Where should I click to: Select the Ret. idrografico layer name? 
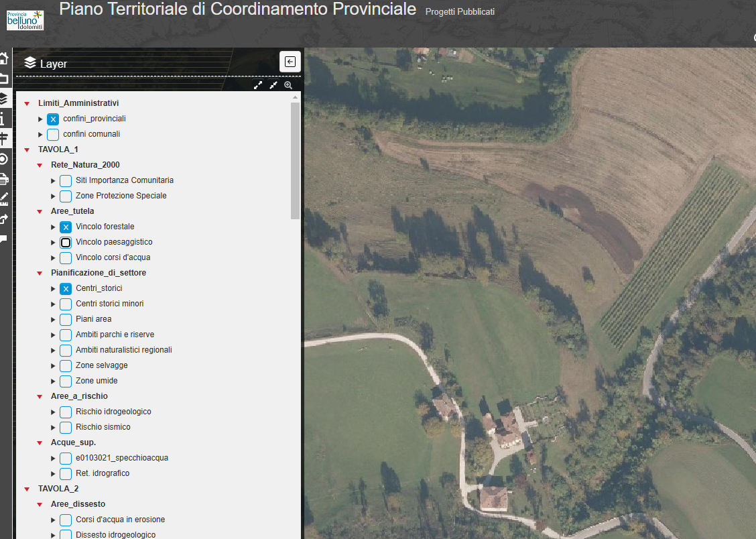(103, 473)
